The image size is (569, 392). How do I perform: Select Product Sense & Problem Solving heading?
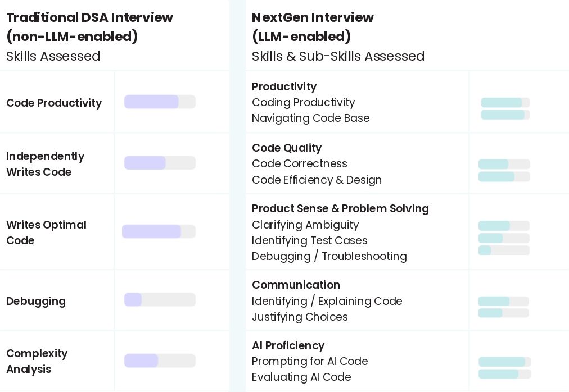point(340,208)
